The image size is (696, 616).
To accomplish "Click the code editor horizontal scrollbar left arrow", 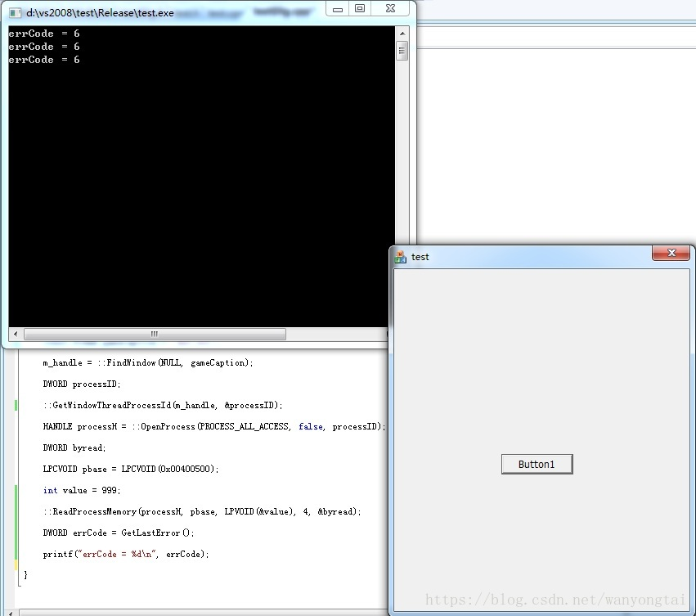I will 11,613.
